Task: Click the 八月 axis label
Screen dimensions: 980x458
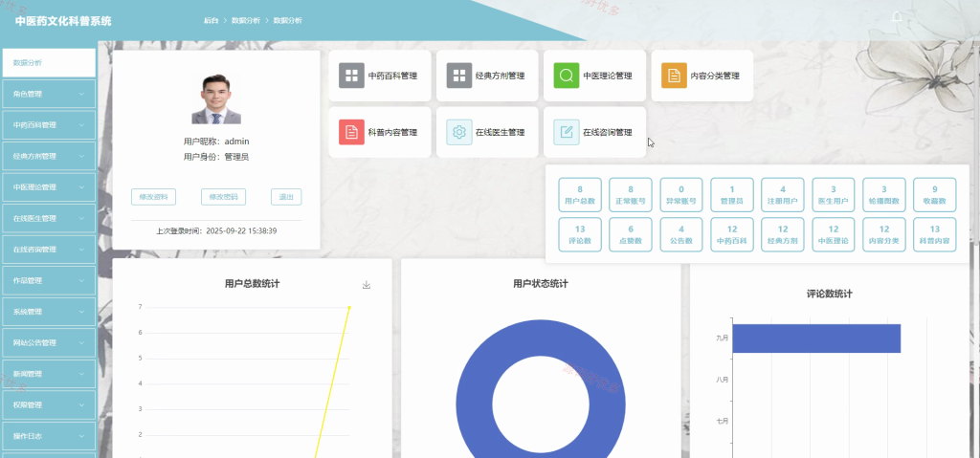Action: pyautogui.click(x=723, y=380)
